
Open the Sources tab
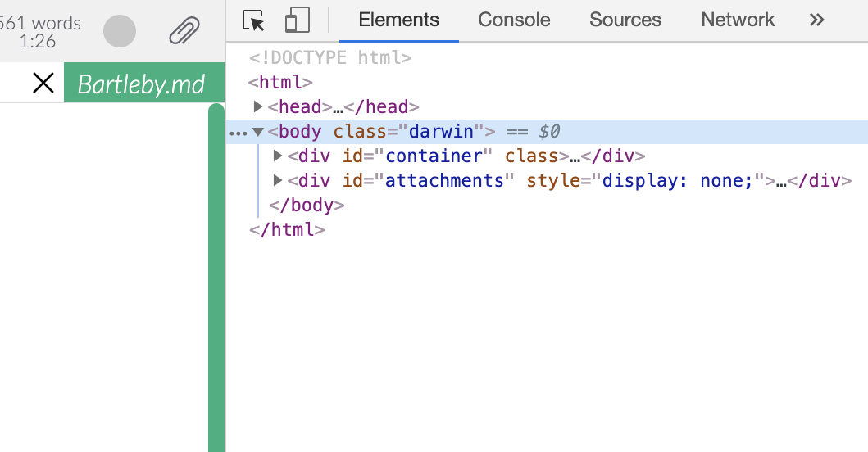coord(625,20)
